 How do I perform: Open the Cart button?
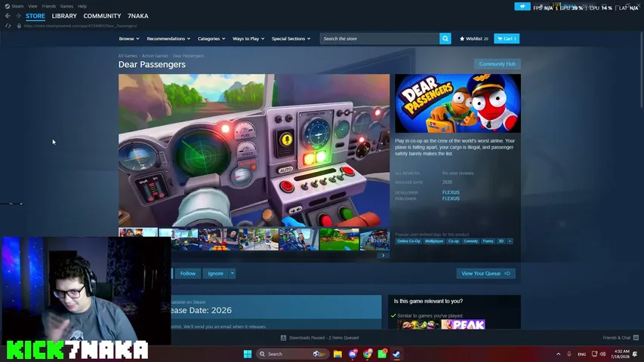point(507,38)
